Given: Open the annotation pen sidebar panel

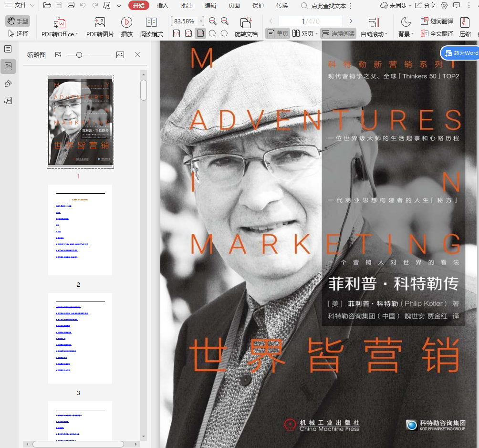Looking at the screenshot, I should pos(8,83).
